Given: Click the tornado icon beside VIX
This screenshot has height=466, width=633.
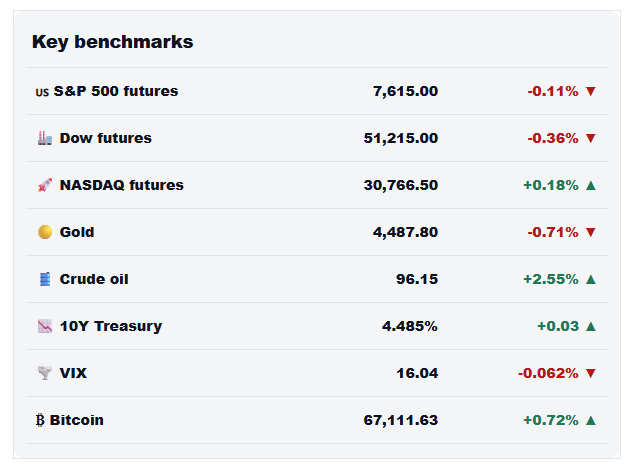Looking at the screenshot, I should (x=45, y=373).
